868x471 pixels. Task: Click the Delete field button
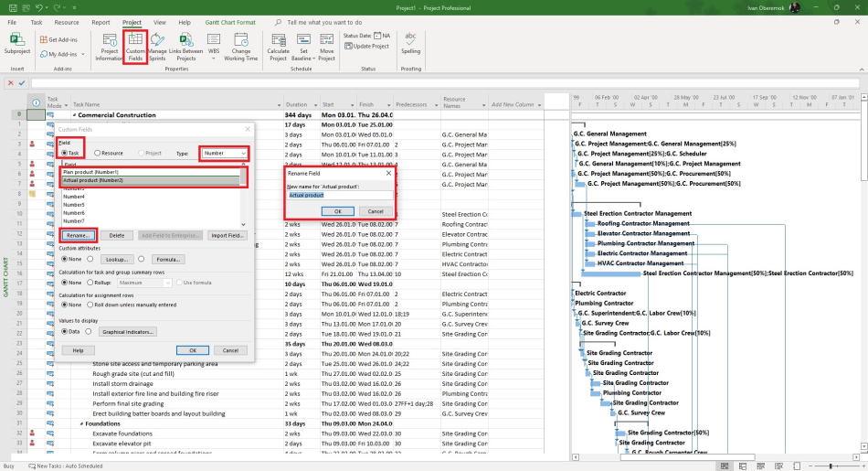click(117, 236)
